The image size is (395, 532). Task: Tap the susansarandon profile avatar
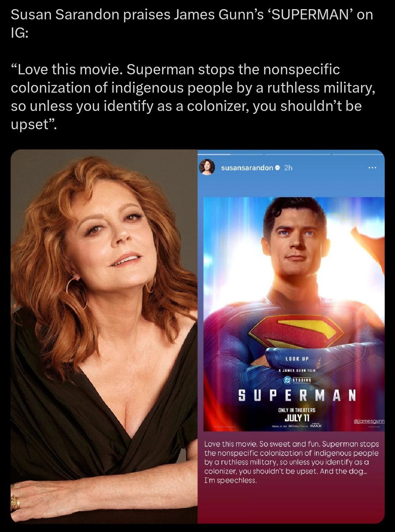[207, 167]
